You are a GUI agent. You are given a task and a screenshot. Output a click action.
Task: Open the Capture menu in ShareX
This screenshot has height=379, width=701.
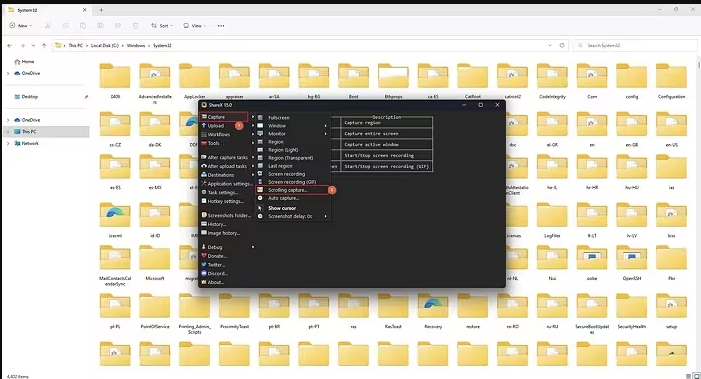pyautogui.click(x=224, y=117)
